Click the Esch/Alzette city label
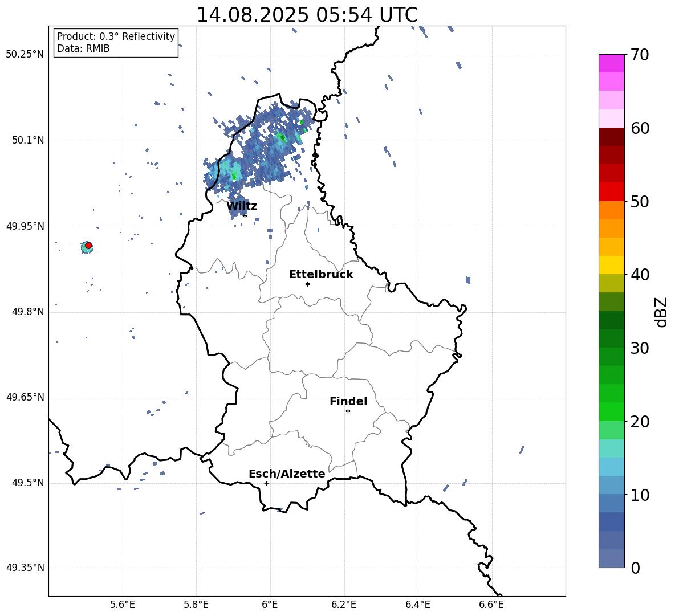This screenshot has height=616, width=675. [x=287, y=474]
